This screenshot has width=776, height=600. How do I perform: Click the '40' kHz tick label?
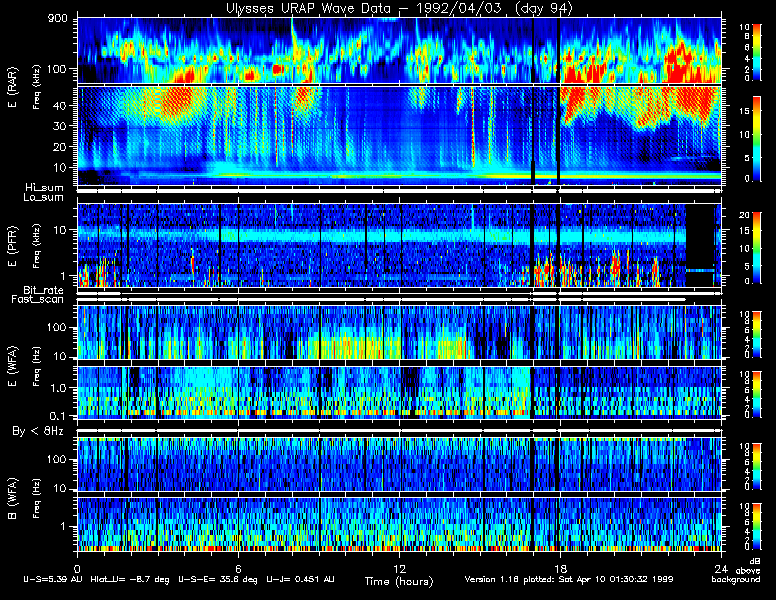click(x=59, y=105)
